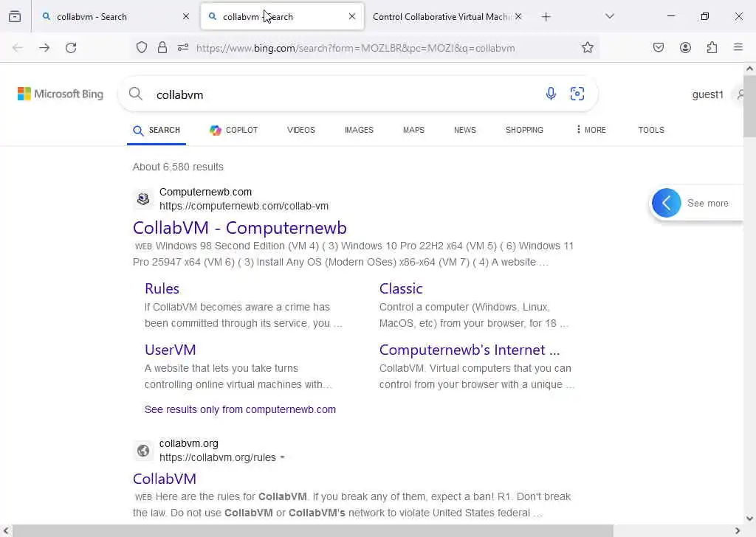View site security padlock info
Screen dimensions: 756x537
point(162,47)
